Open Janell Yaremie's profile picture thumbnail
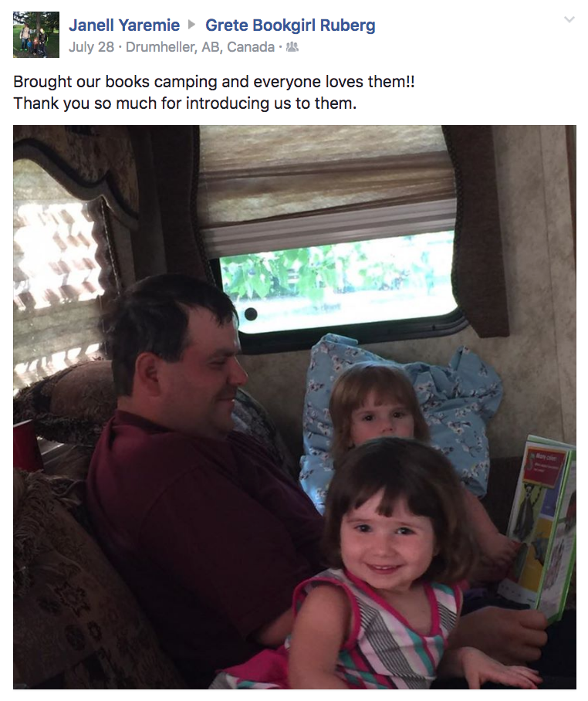Viewport: 588px width, 701px height. click(36, 35)
